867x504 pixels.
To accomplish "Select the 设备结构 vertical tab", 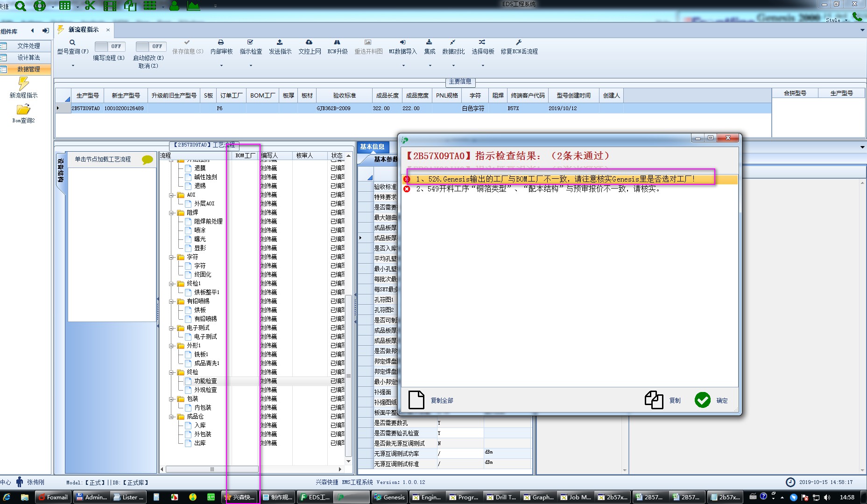I will coord(61,170).
